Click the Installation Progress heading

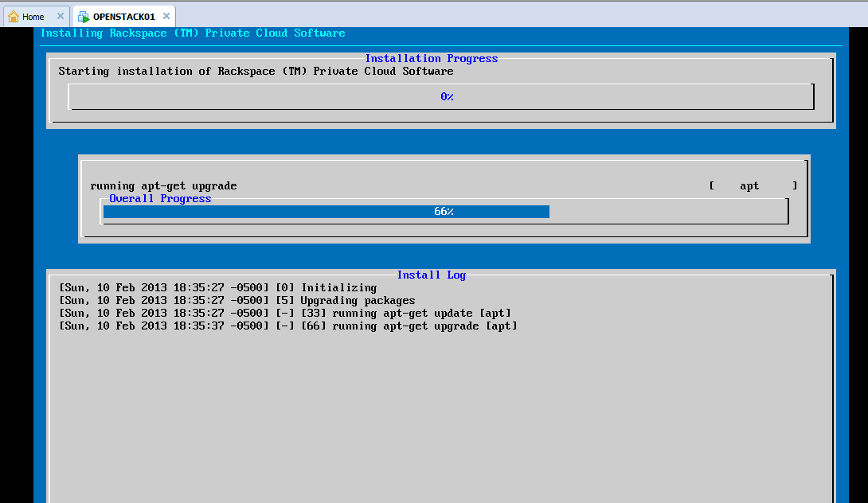coord(431,58)
